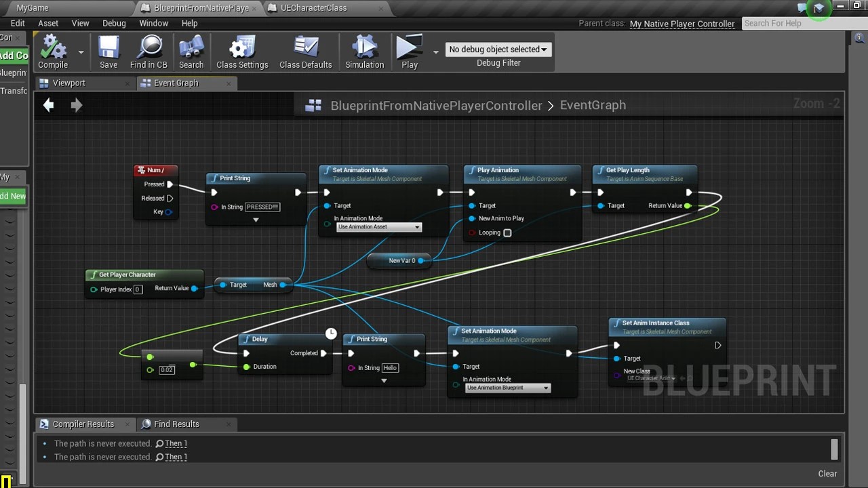Open the Window menu
The height and width of the screenshot is (488, 868).
coord(154,23)
